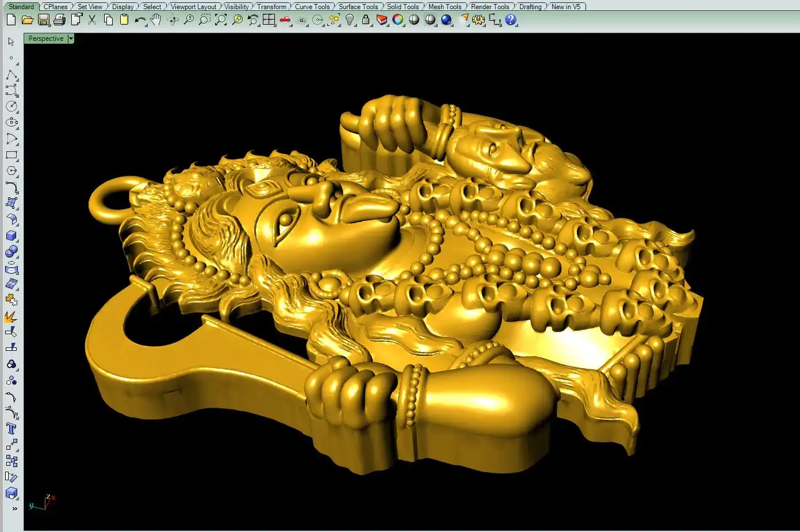Expand the left toolbar overflow chevron
Viewport: 800px width, 532px height.
coord(14,508)
